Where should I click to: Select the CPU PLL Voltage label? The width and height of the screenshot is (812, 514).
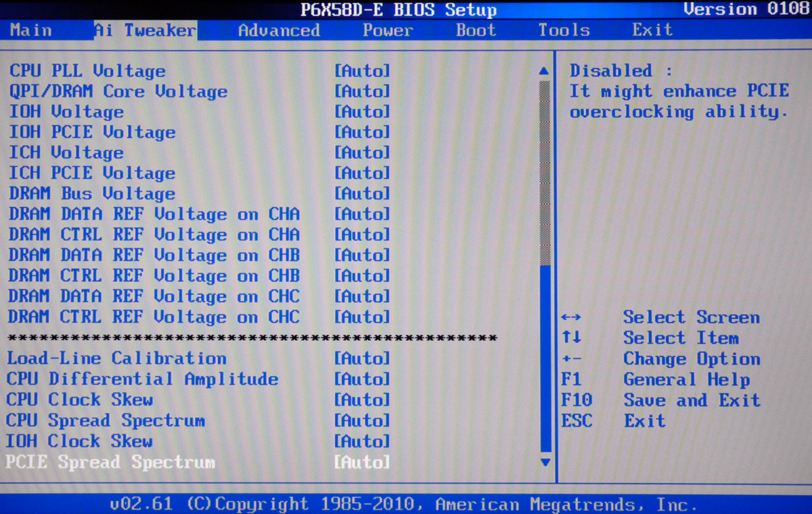[87, 71]
